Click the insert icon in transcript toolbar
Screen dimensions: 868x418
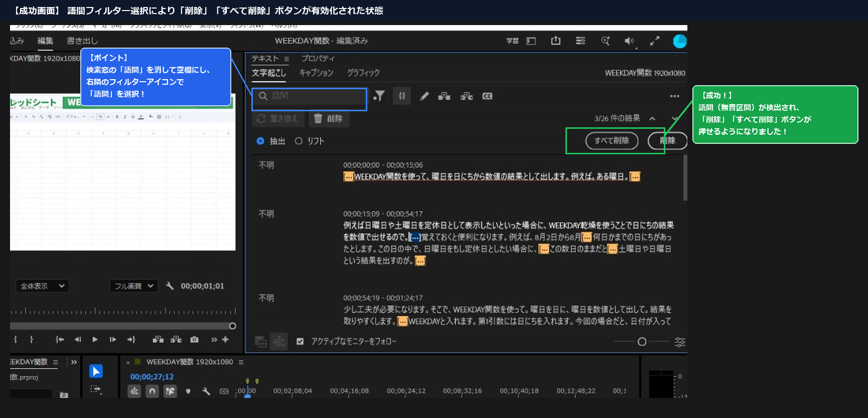pyautogui.click(x=444, y=96)
